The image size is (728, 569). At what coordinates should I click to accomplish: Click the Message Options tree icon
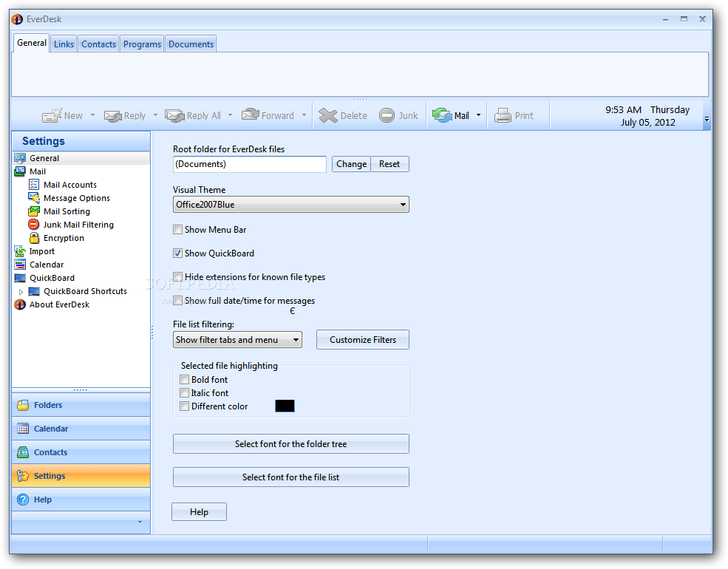click(x=34, y=198)
